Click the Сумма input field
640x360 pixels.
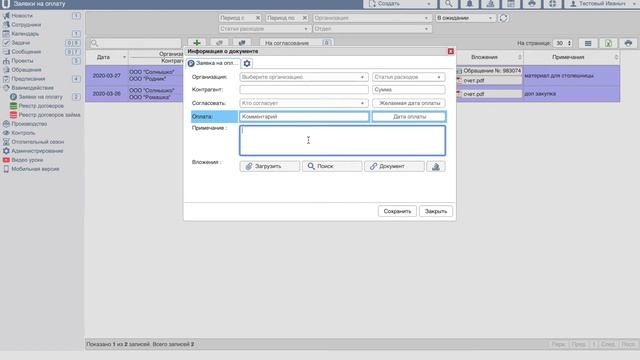409,89
